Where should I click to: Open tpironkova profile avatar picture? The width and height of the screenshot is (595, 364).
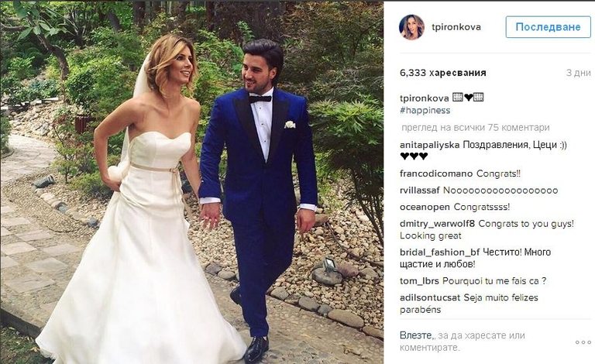[411, 27]
